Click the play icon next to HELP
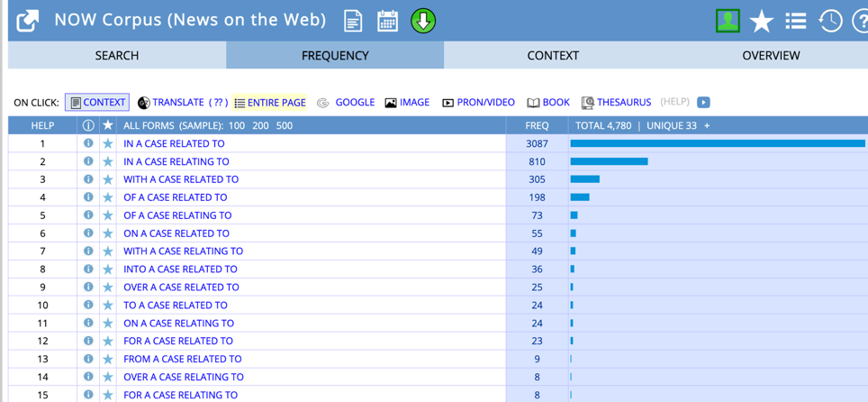The height and width of the screenshot is (402, 868). (x=703, y=102)
